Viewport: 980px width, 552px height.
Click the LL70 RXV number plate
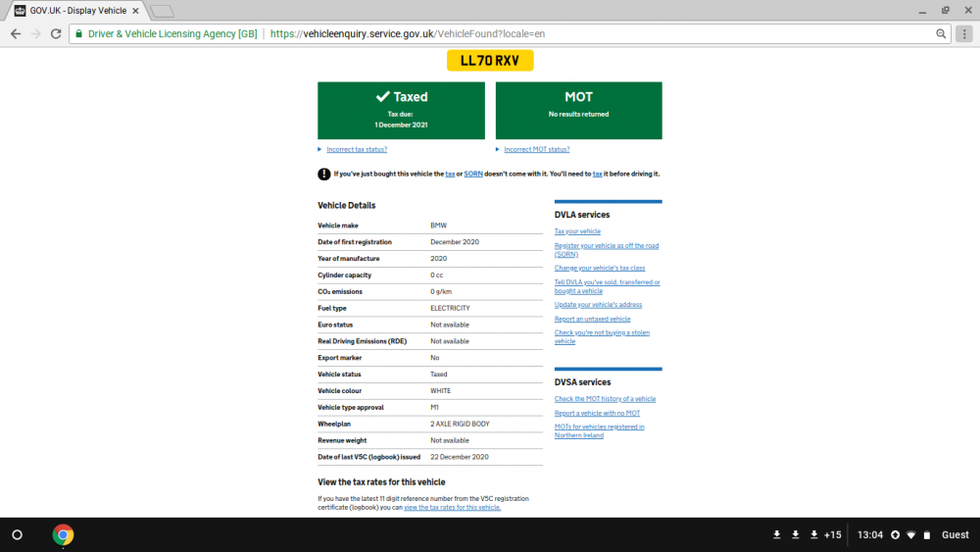tap(490, 61)
